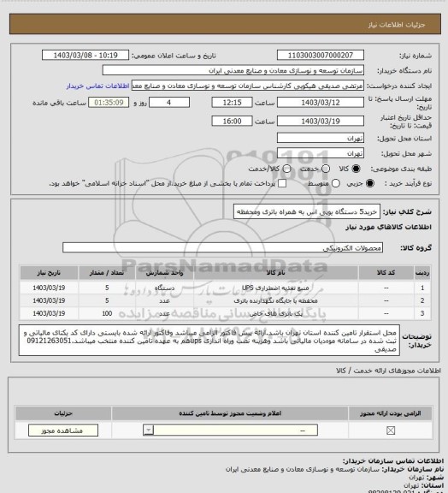Click the general description field about UPS purchase
This screenshot has height=493, width=448.
(307, 212)
